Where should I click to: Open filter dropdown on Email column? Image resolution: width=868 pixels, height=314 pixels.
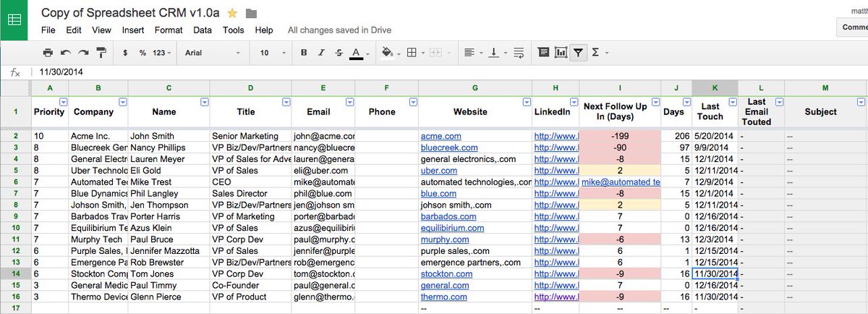point(350,102)
